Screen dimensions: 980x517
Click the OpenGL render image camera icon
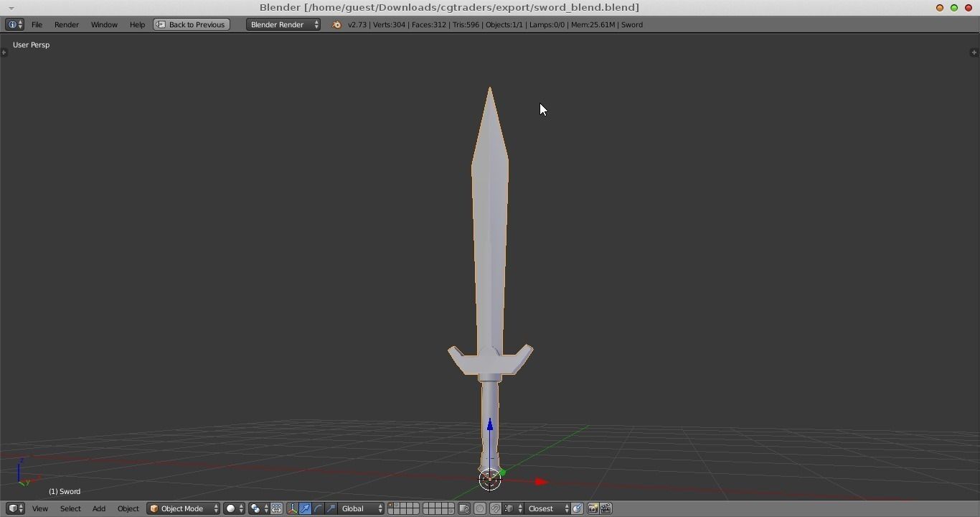(x=593, y=508)
